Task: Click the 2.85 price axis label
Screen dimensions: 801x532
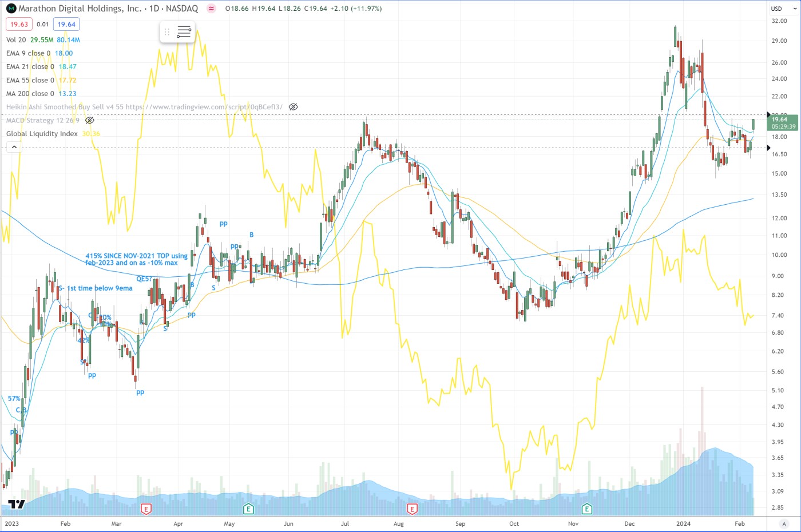Action: [x=778, y=507]
